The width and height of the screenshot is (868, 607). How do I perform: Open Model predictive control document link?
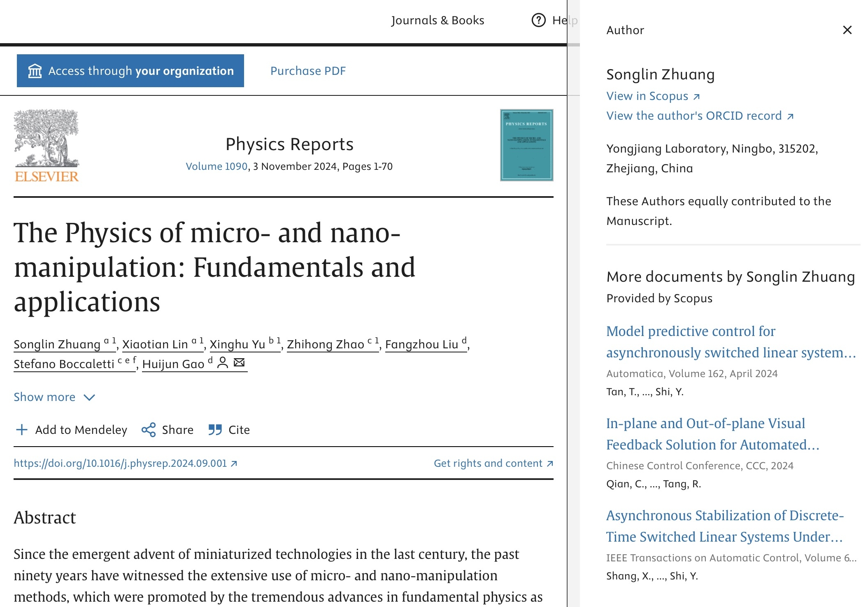tap(731, 342)
